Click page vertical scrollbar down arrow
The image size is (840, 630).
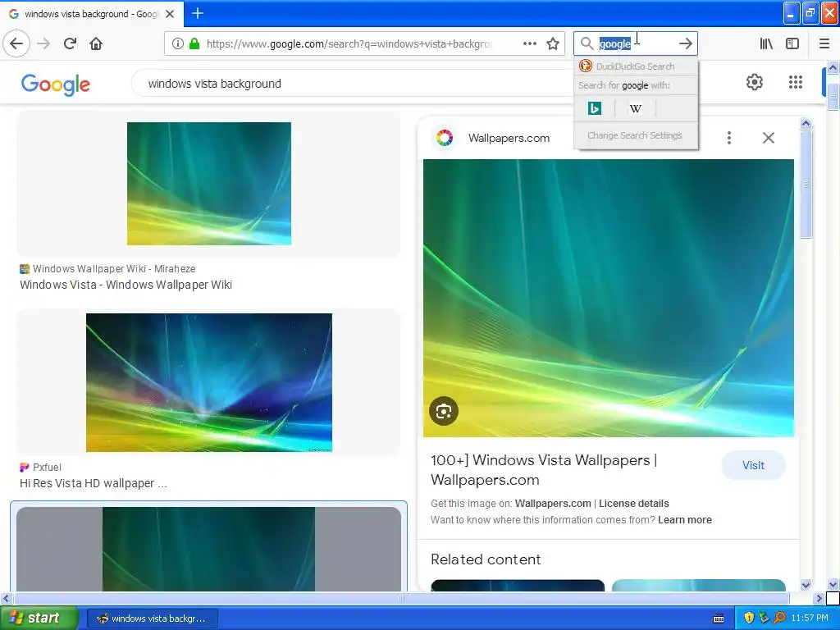(x=833, y=584)
